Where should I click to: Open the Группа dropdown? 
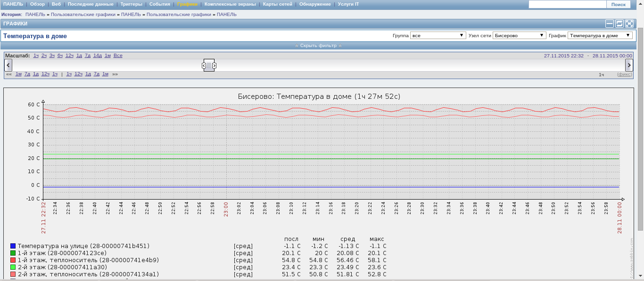coord(438,35)
